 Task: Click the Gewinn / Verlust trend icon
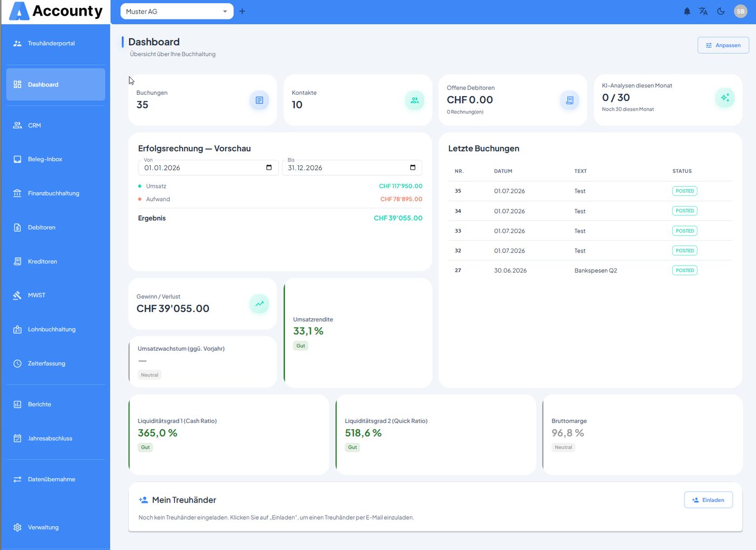(x=259, y=304)
